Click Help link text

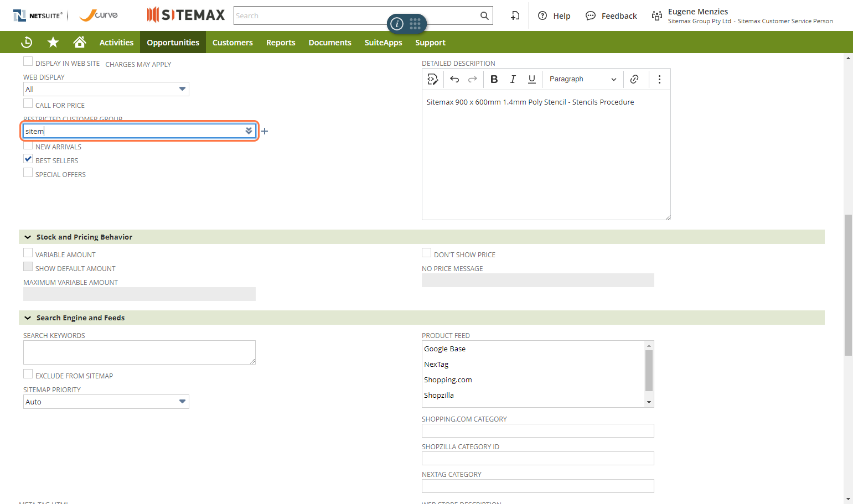(562, 16)
